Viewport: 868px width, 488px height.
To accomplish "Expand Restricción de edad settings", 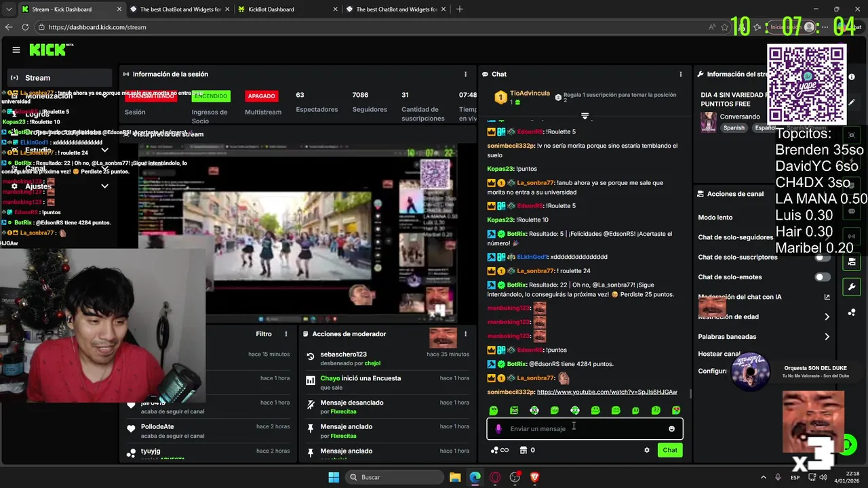I will 827,317.
